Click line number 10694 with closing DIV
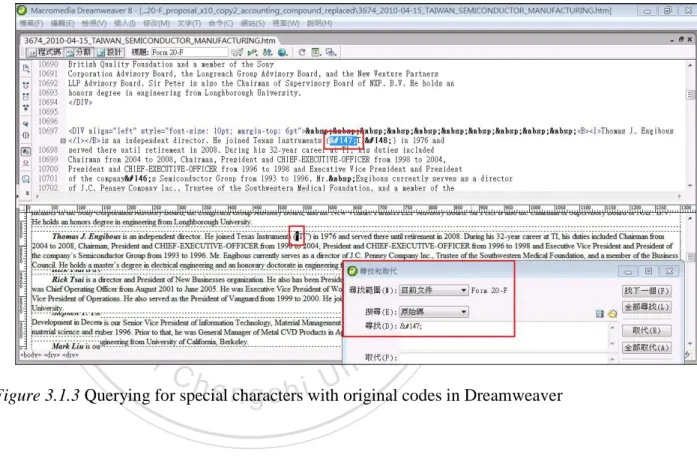Screen dimensions: 697x476 [48, 102]
